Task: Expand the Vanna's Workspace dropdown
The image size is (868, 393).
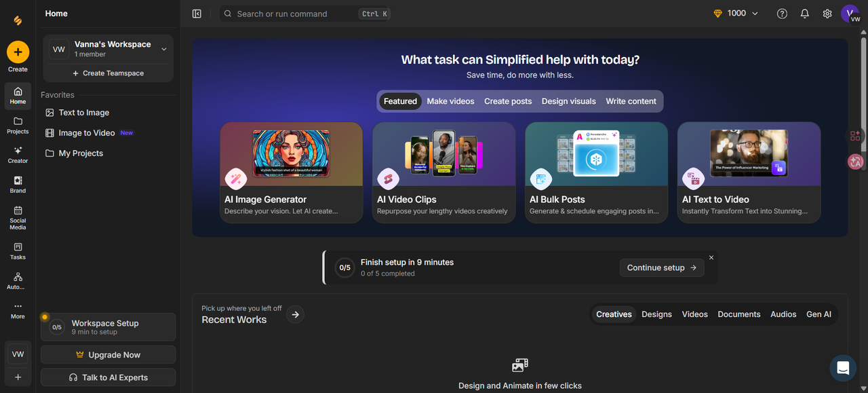Action: click(x=163, y=49)
